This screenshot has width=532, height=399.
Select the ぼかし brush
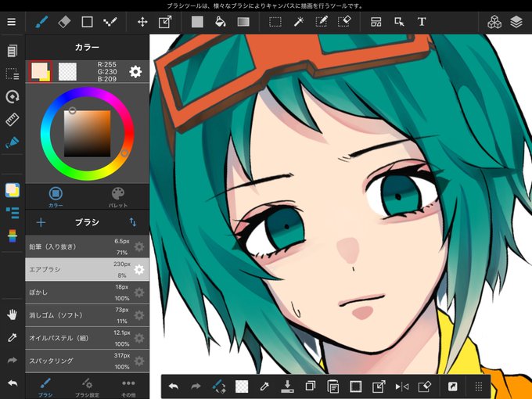point(87,292)
